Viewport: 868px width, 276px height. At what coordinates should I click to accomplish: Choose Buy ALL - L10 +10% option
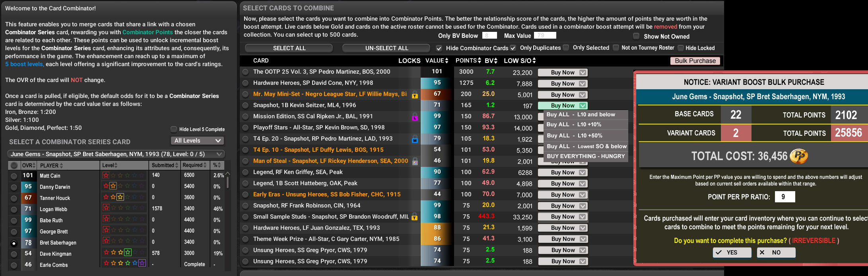point(574,125)
